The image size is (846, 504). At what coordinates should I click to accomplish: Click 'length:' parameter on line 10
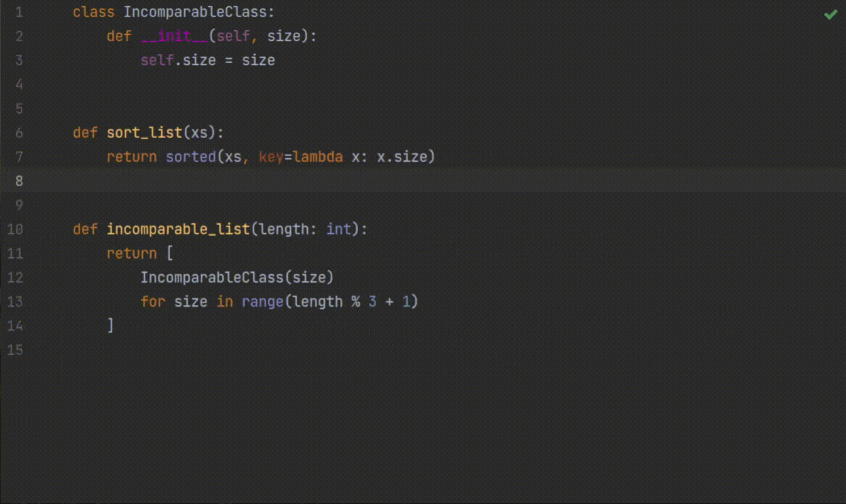288,229
